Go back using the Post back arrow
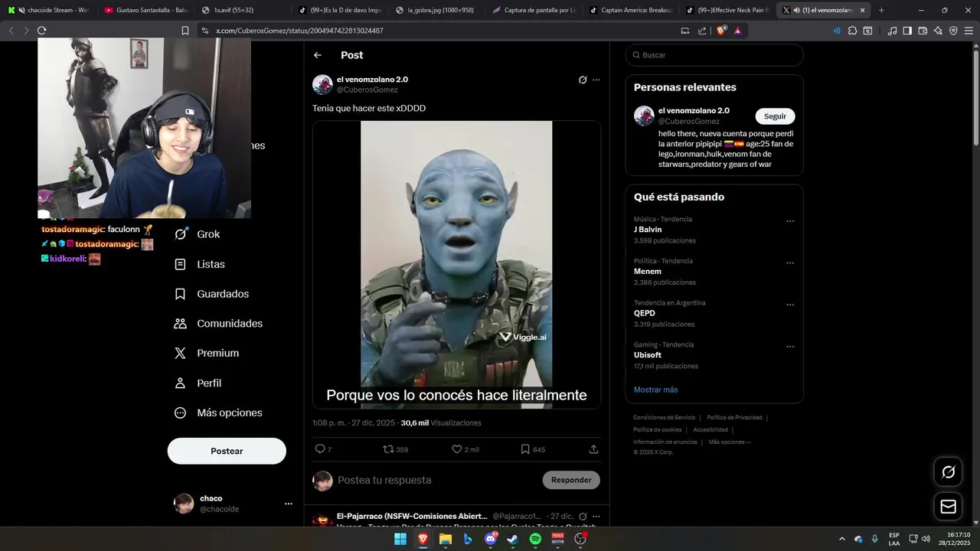The image size is (980, 551). [318, 55]
